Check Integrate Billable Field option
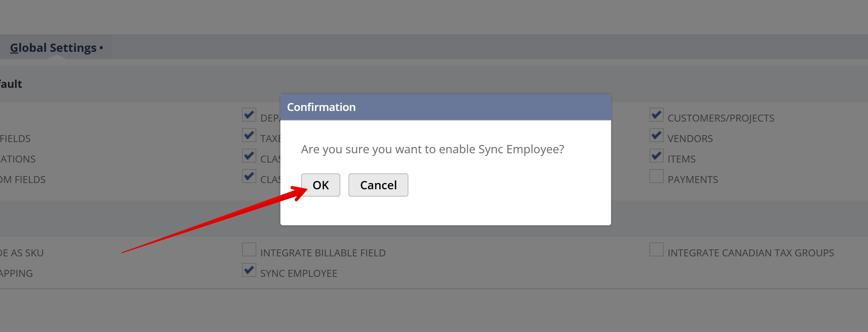 point(249,249)
